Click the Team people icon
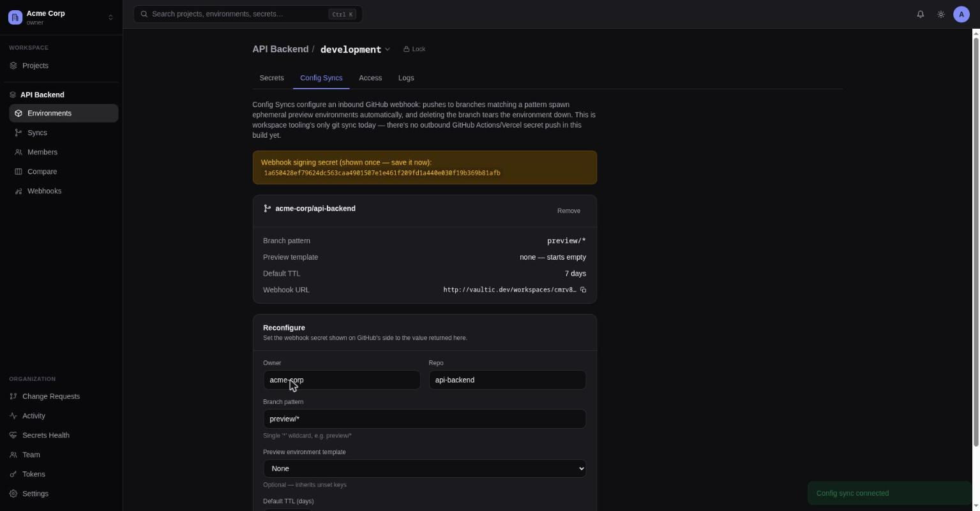Viewport: 980px width, 511px height. click(x=13, y=455)
